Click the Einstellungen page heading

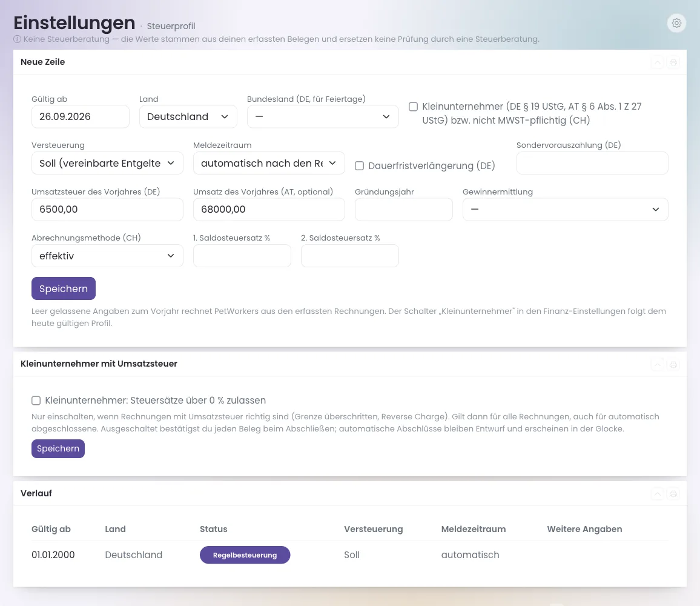point(74,23)
